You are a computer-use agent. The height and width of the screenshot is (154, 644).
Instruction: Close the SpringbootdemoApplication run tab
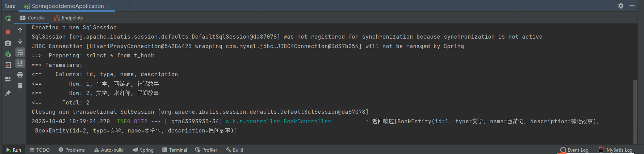pos(109,6)
